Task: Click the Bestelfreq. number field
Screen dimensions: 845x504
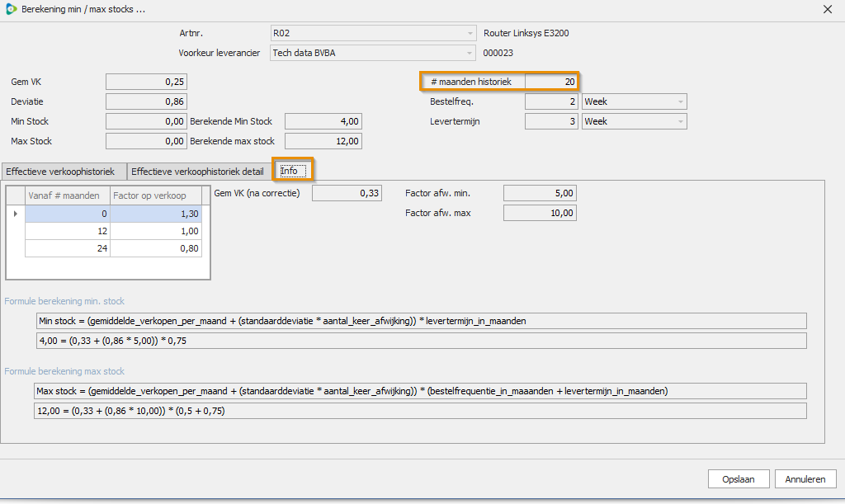Action: [x=550, y=102]
